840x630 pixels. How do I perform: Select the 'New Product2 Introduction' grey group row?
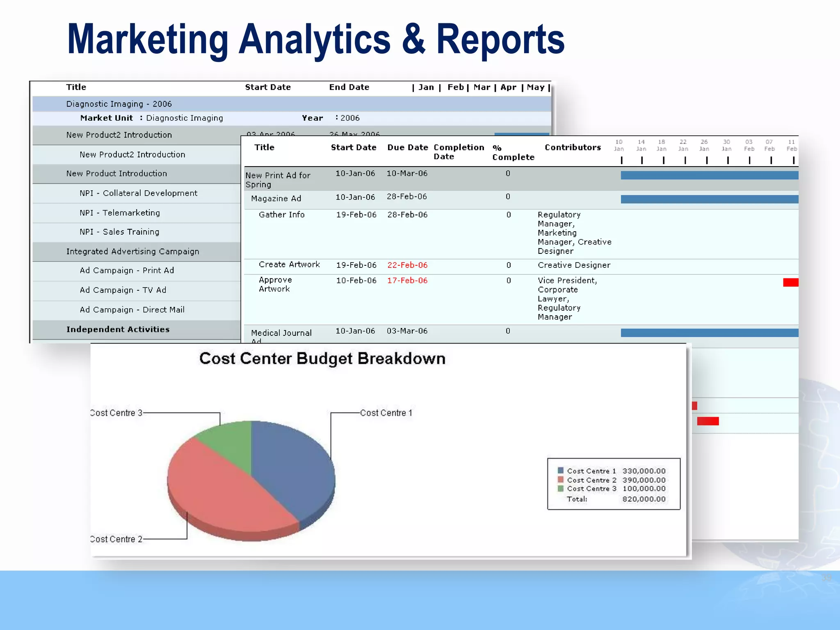[137, 135]
